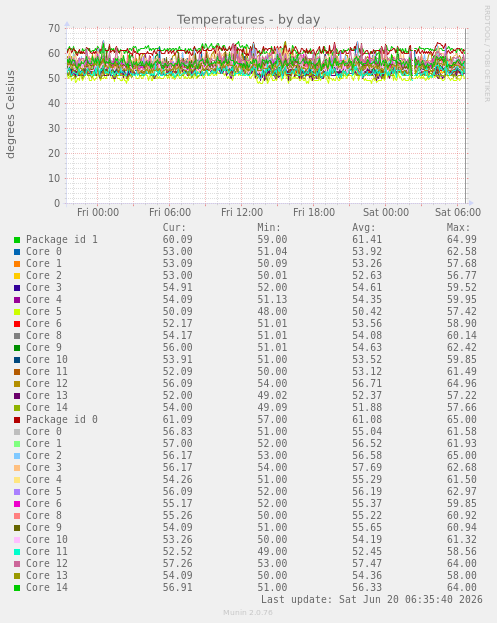
Task: Click the brown Core 11 swatch with Max 61.49
Action: (17, 372)
